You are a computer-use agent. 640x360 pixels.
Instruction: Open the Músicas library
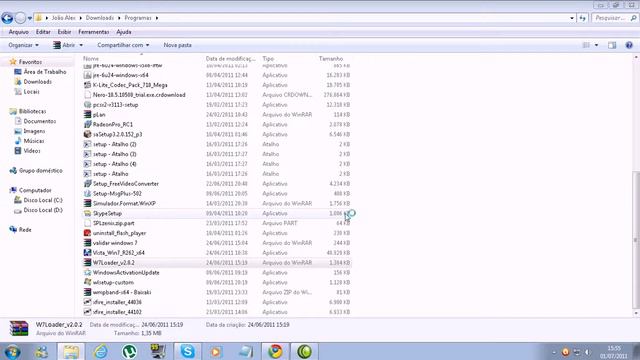tap(34, 141)
